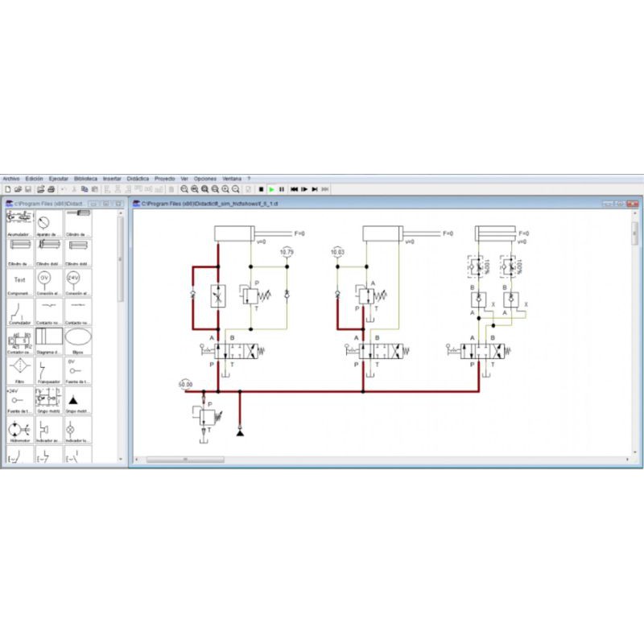Choose the Conmutador switch component
This screenshot has width=644, height=644.
(x=19, y=312)
